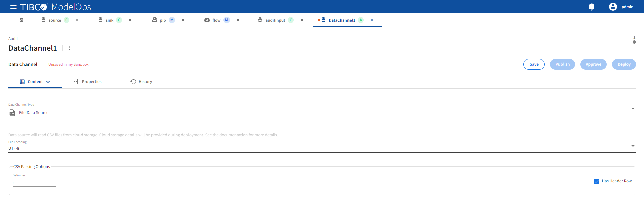The width and height of the screenshot is (644, 202).
Task: Click the Publish button
Action: pos(562,64)
